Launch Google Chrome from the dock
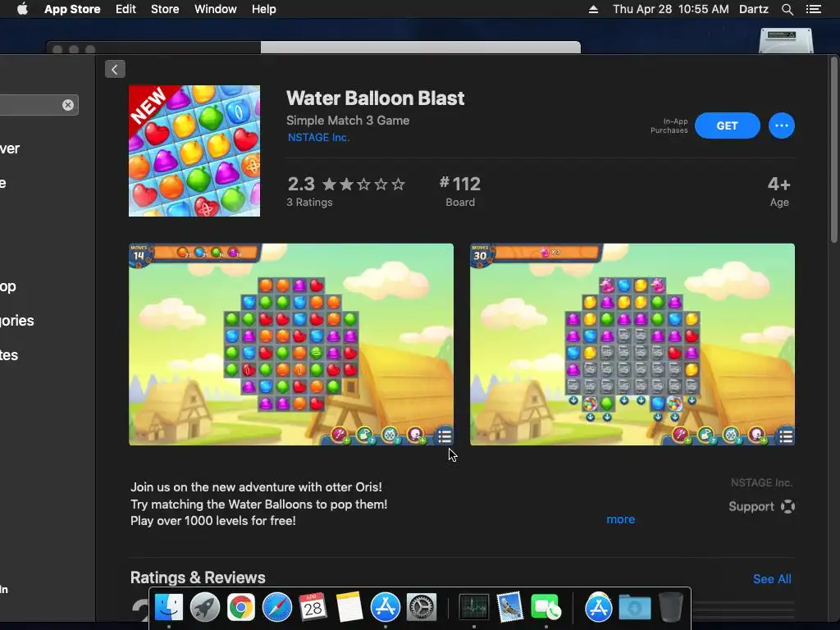This screenshot has height=630, width=840. (x=241, y=608)
